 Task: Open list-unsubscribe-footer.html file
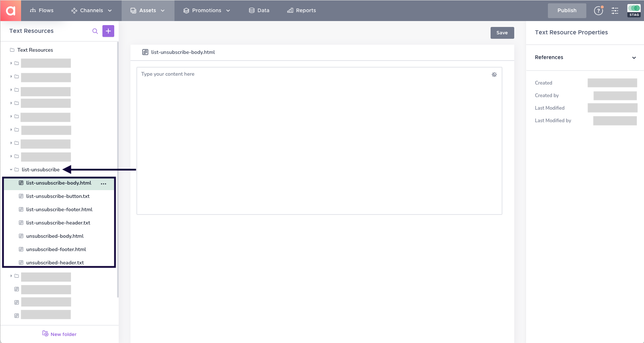point(59,209)
